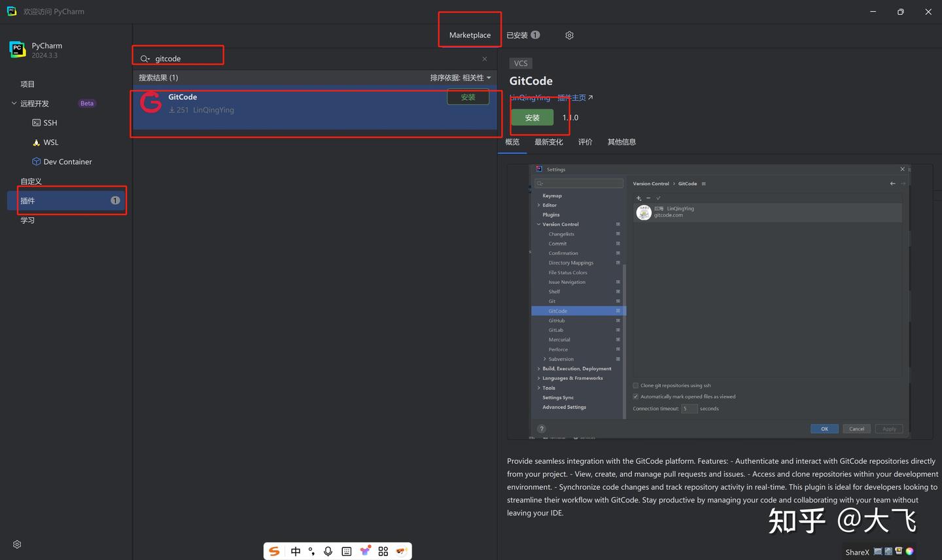
Task: Click the ShareX color picker in system tray
Action: pos(909,551)
